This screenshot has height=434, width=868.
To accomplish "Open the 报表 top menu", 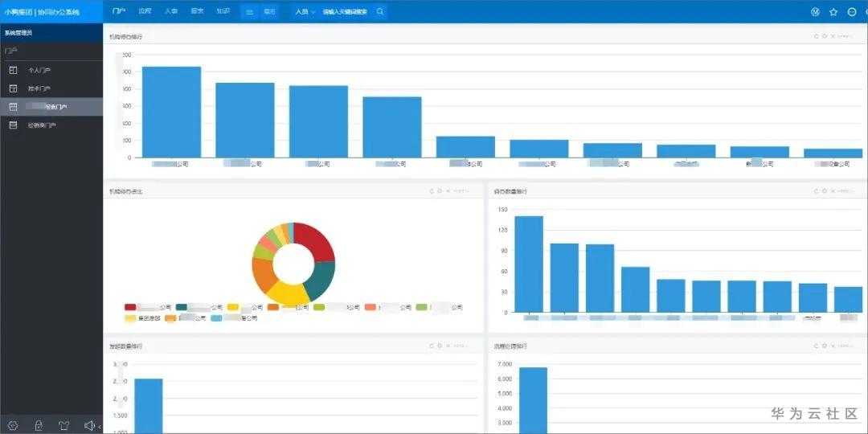I will pyautogui.click(x=197, y=11).
